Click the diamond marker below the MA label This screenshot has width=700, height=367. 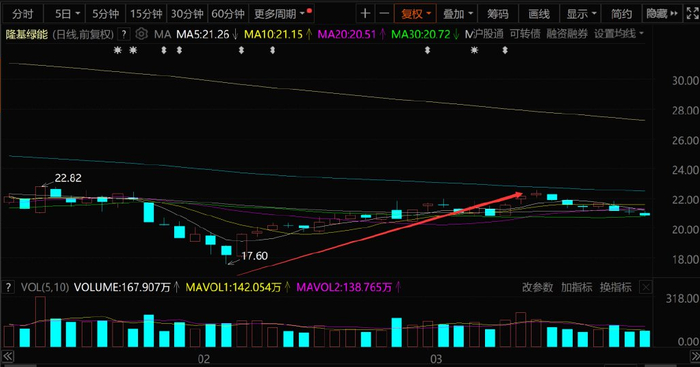(x=164, y=50)
